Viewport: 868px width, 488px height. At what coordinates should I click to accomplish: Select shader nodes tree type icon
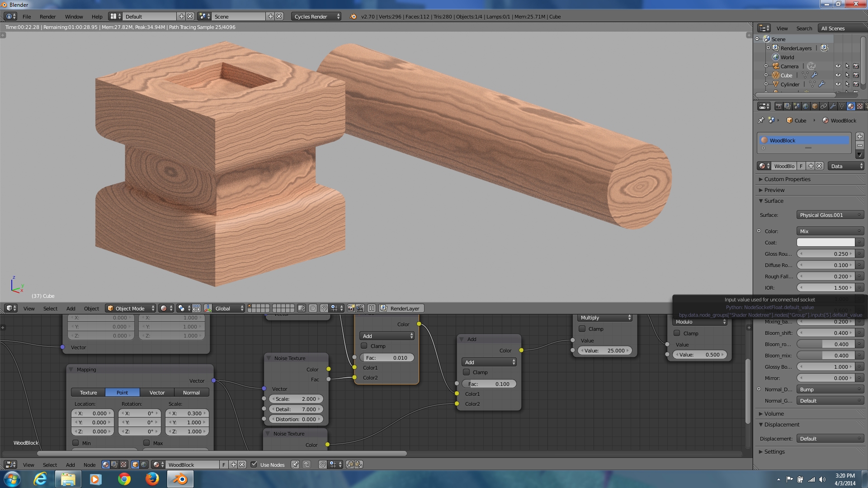(x=105, y=465)
